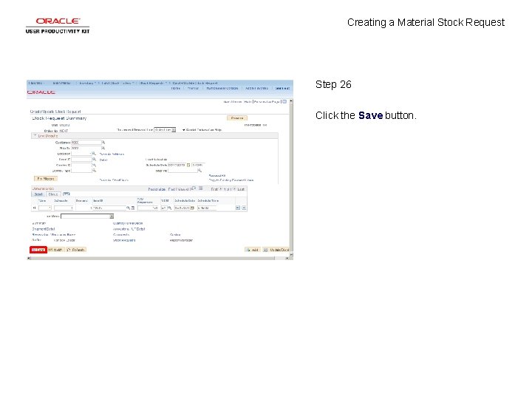
Task: Download demand lines grid to spreadsheet icon
Action: [x=200, y=188]
